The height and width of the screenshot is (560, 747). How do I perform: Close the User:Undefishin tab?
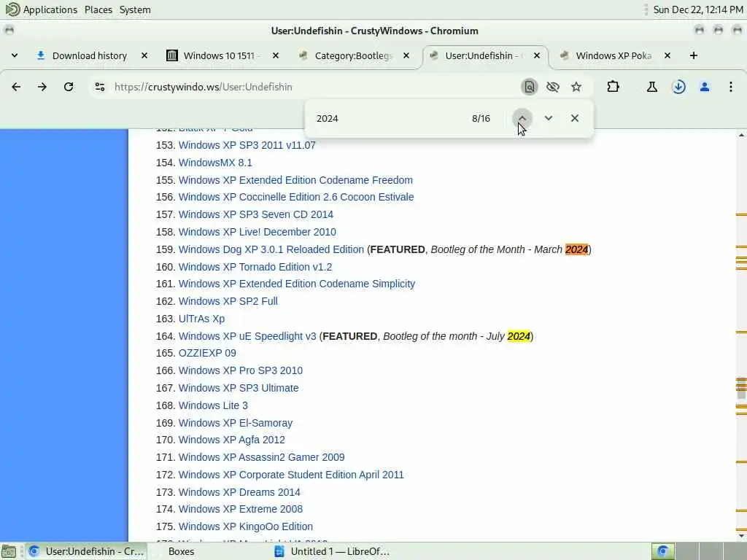tap(537, 55)
